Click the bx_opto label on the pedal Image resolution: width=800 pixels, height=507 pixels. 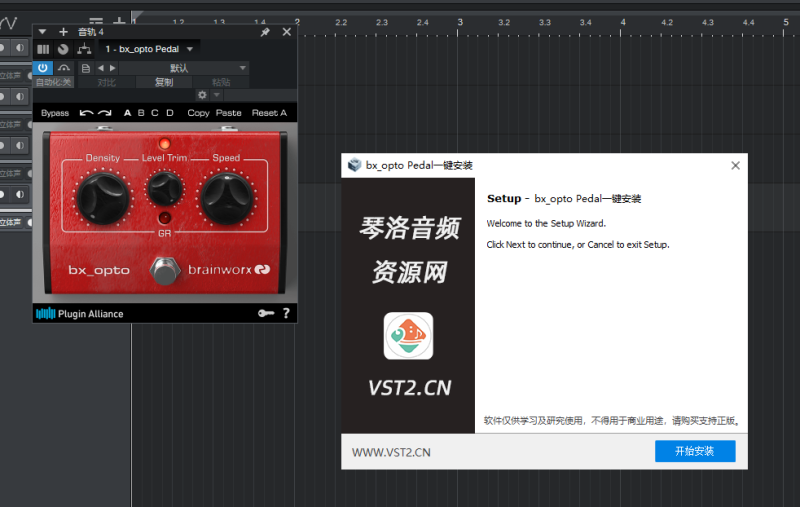tap(99, 270)
